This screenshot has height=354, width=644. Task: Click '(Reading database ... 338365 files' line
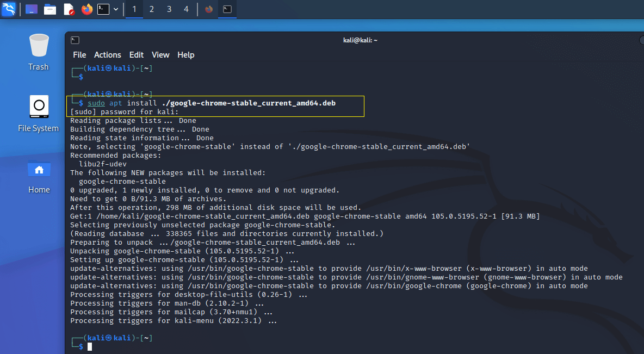(227, 233)
